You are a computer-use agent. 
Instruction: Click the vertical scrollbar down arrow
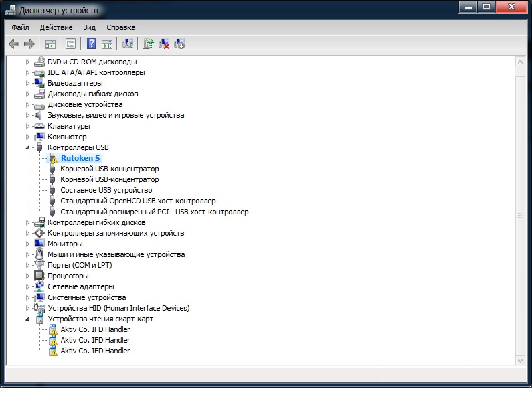pos(520,360)
